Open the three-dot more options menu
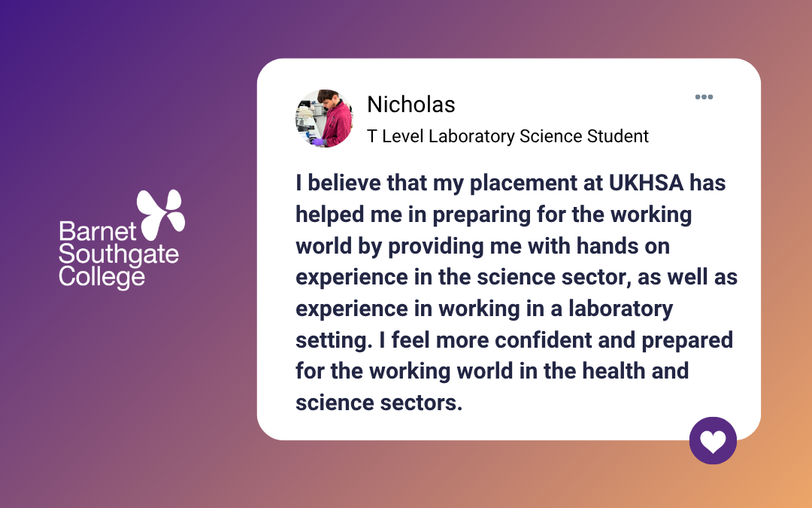Screen dimensions: 812x508 [x=704, y=97]
